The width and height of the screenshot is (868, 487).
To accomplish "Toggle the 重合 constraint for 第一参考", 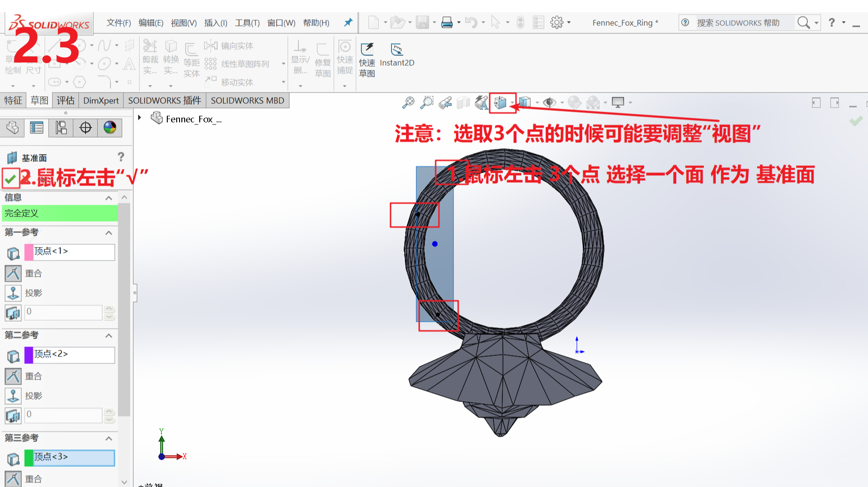I will (x=13, y=273).
